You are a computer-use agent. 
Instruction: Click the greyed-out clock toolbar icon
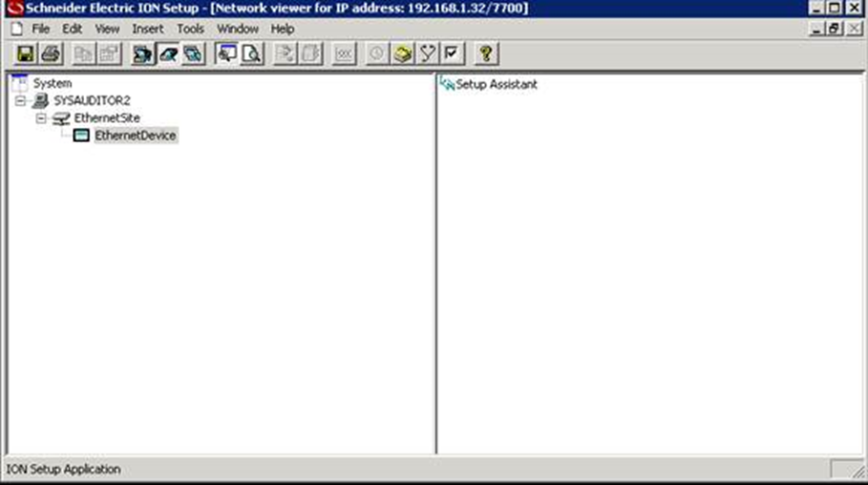377,53
